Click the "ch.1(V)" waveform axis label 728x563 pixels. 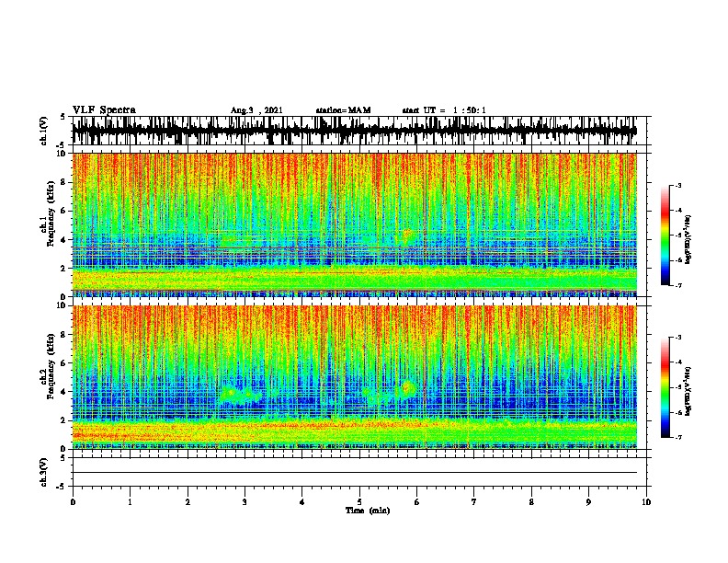44,131
